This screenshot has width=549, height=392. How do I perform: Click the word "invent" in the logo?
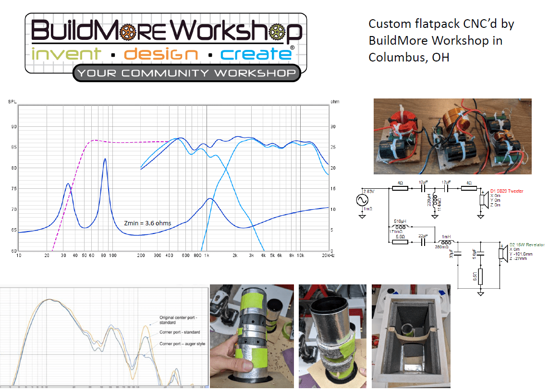66,54
